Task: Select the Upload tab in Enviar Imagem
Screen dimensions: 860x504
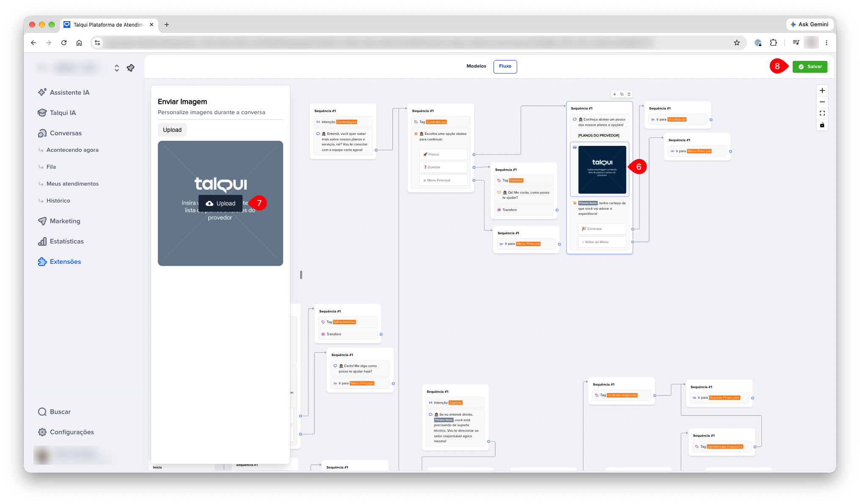Action: (x=172, y=130)
